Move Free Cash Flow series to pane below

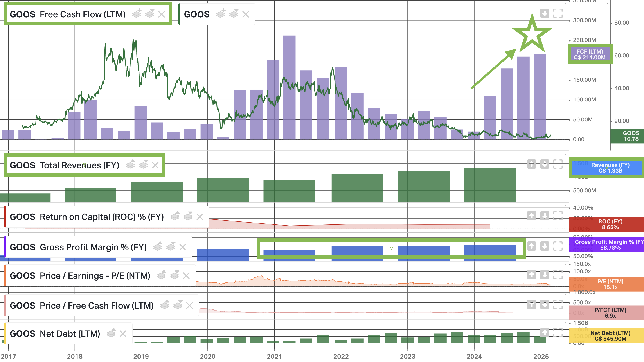coord(150,14)
